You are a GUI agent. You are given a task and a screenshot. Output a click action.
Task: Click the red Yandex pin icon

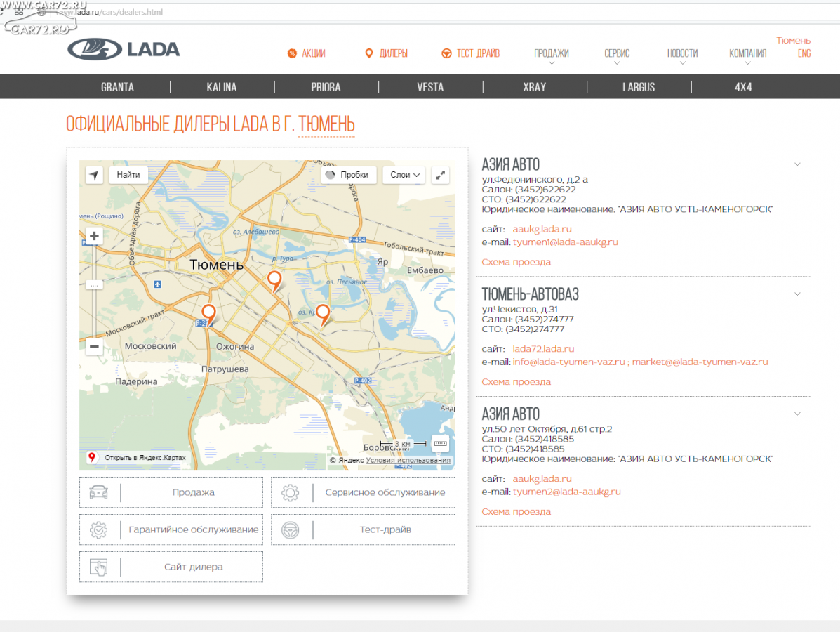pyautogui.click(x=92, y=457)
